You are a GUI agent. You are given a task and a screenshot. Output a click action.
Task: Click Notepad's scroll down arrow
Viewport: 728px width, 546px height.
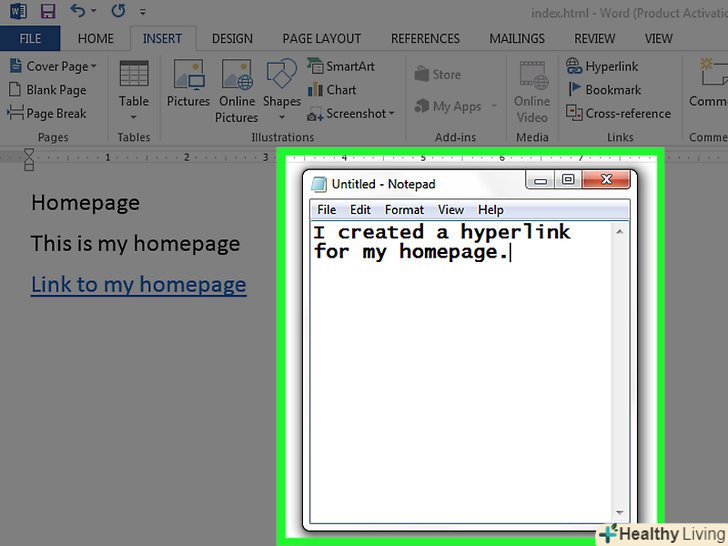[620, 513]
